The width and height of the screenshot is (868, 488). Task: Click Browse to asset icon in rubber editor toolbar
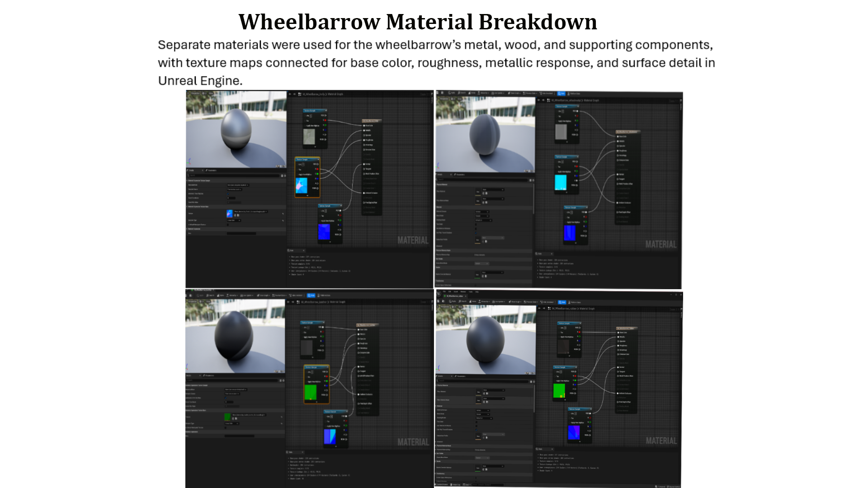coord(443,301)
